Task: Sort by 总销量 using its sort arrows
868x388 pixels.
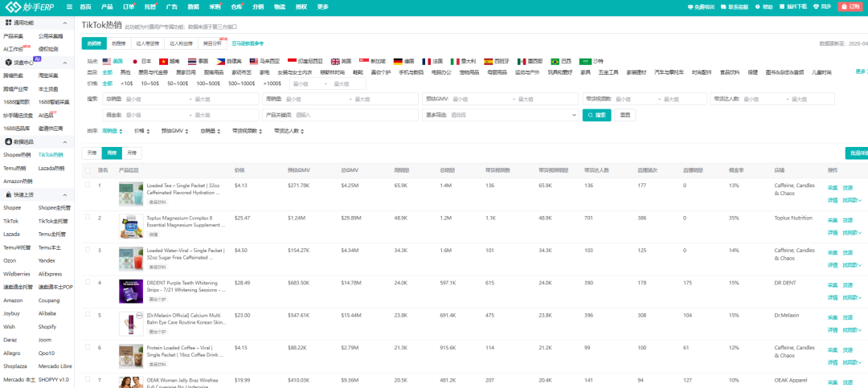Action: pyautogui.click(x=219, y=131)
